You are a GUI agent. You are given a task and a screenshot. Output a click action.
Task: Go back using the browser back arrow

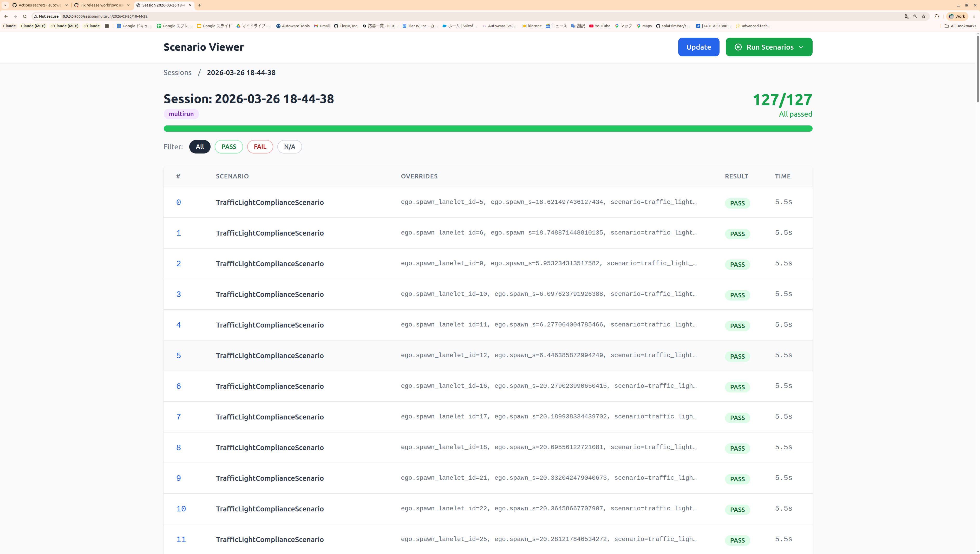(x=6, y=16)
